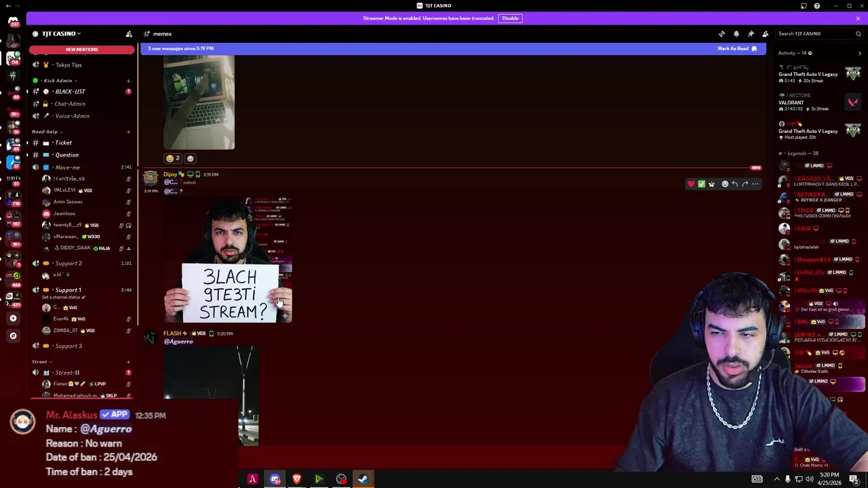The height and width of the screenshot is (488, 868).
Task: Click the NEW MENTIONS red pill
Action: (x=81, y=49)
